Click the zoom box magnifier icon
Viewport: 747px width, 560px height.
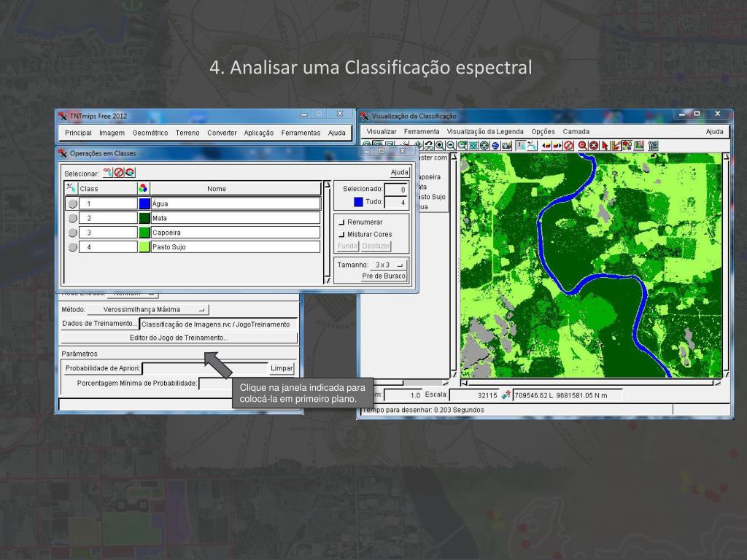462,145
